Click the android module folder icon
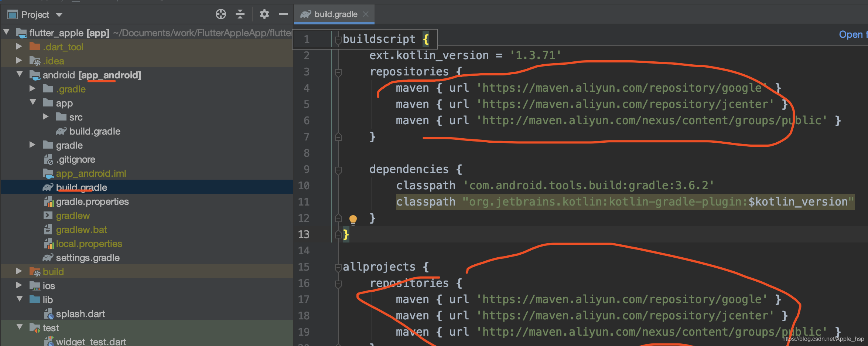Screen dimensions: 868x346 tap(35, 75)
